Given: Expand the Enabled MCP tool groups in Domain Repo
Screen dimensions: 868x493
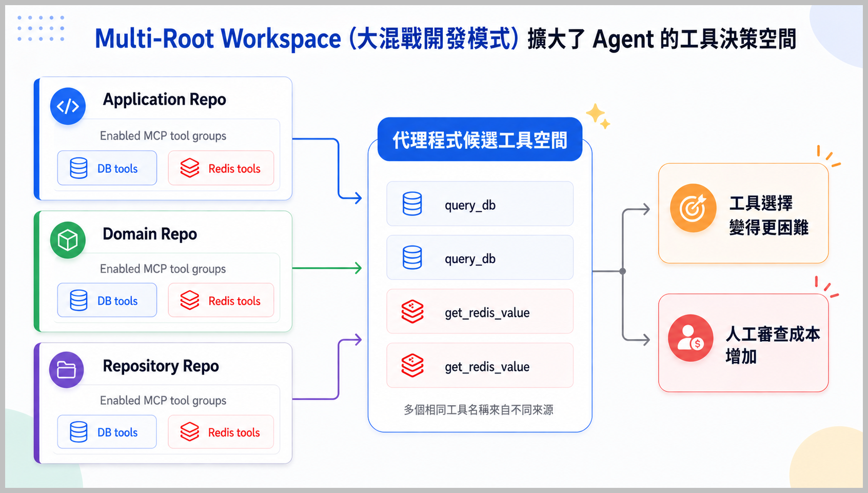Looking at the screenshot, I should [163, 268].
